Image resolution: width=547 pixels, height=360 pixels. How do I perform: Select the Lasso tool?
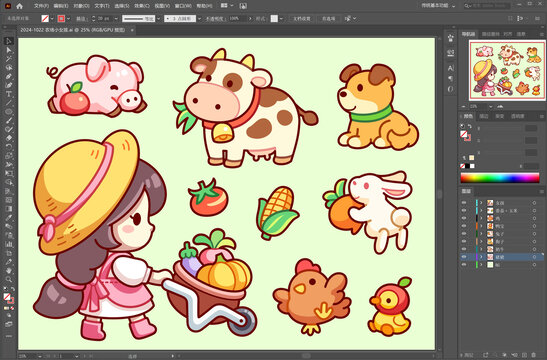[x=9, y=68]
